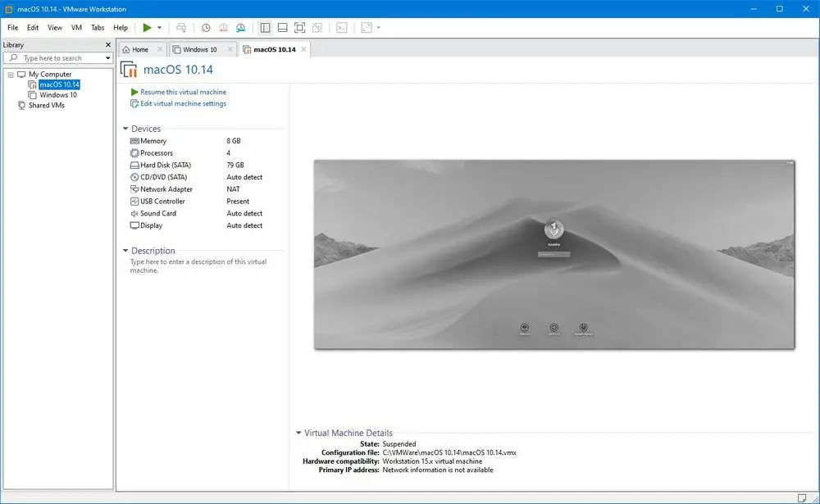Click the NAT network value

tap(233, 189)
